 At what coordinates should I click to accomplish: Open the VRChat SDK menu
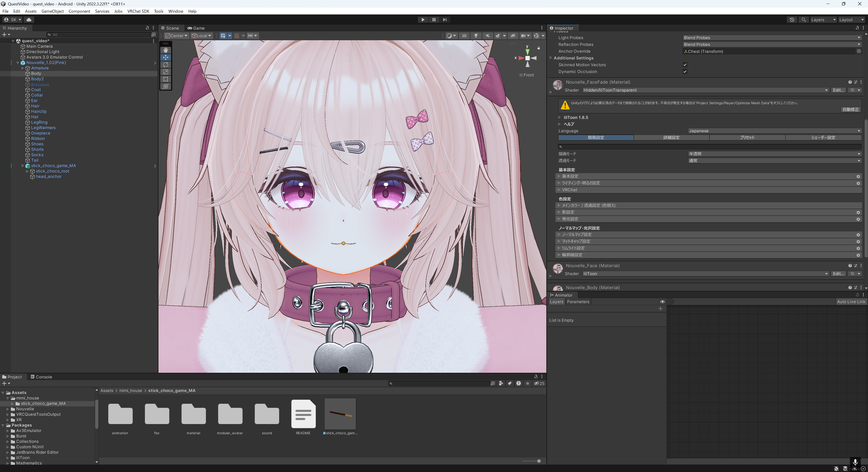138,11
